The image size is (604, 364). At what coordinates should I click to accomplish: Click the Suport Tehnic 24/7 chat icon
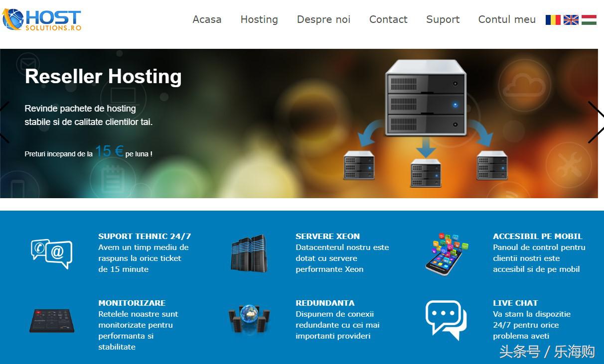[x=51, y=253]
